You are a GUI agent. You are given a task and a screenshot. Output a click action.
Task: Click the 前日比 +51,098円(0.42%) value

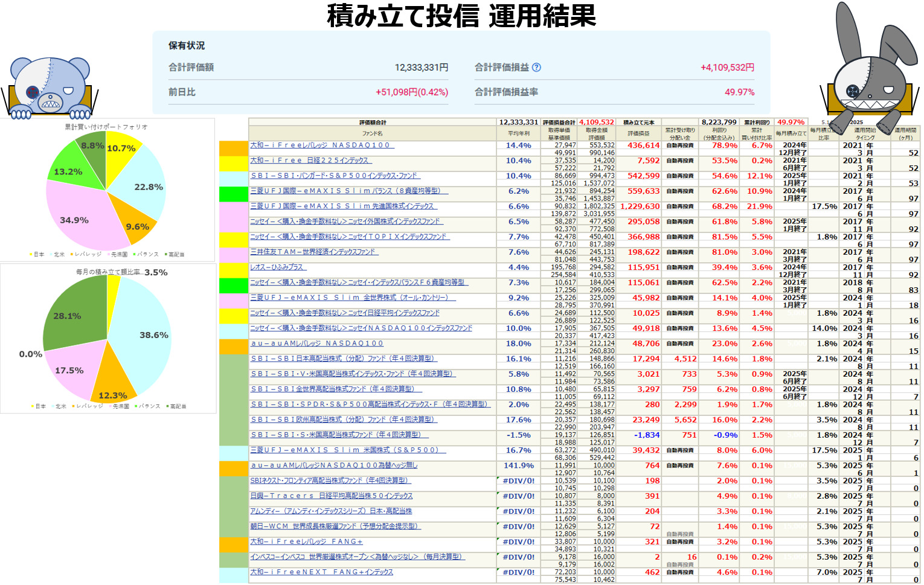tap(412, 92)
